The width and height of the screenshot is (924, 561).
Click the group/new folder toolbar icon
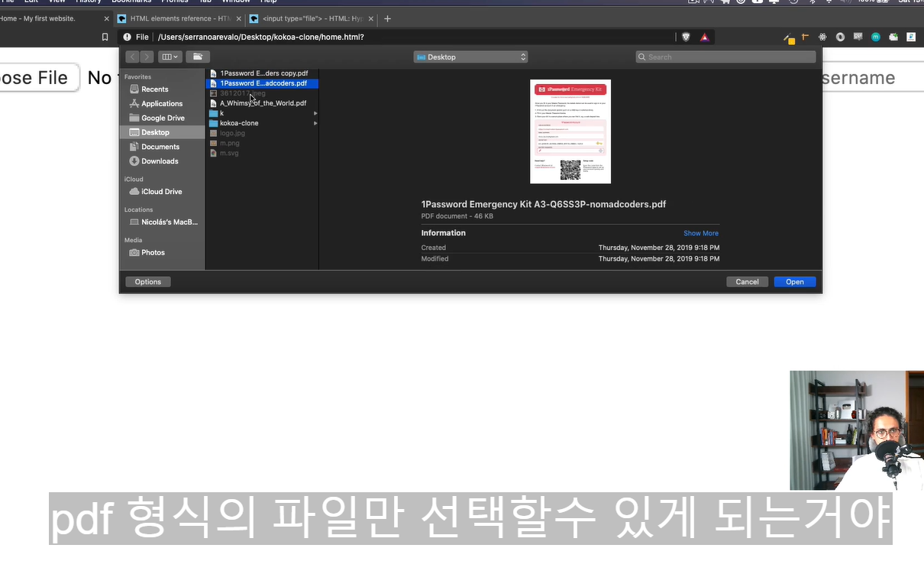197,57
